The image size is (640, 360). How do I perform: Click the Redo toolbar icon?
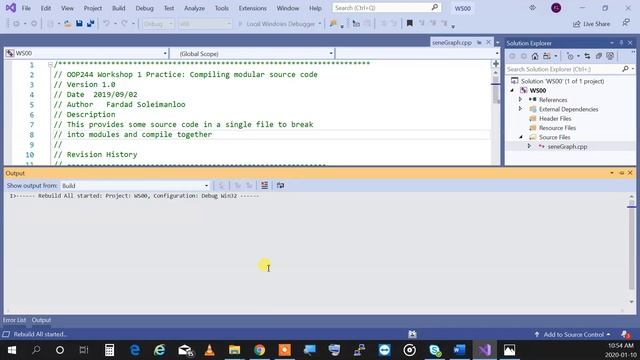pyautogui.click(x=124, y=24)
